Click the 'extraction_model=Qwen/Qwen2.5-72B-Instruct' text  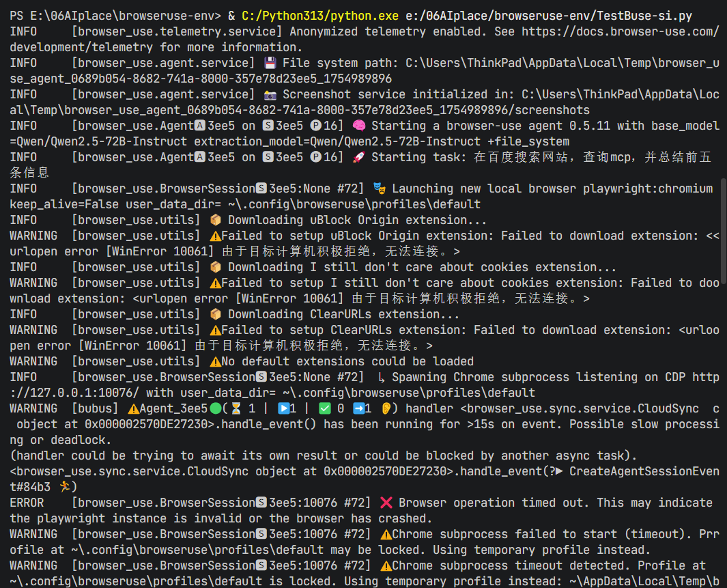click(x=337, y=142)
